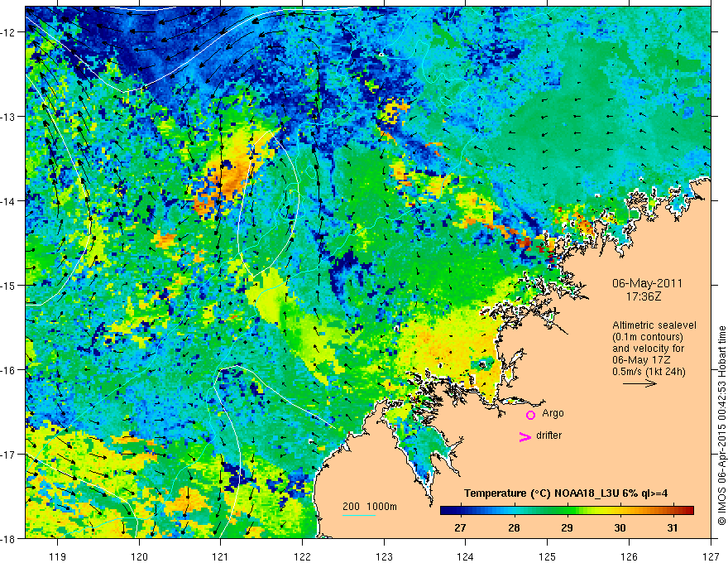Click the latitude axis label "-16"
This screenshot has width=728, height=563.
point(9,370)
